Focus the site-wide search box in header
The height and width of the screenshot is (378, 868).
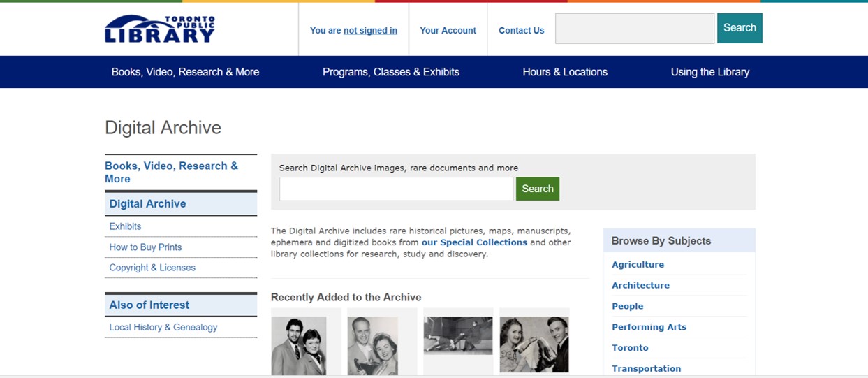pos(634,29)
